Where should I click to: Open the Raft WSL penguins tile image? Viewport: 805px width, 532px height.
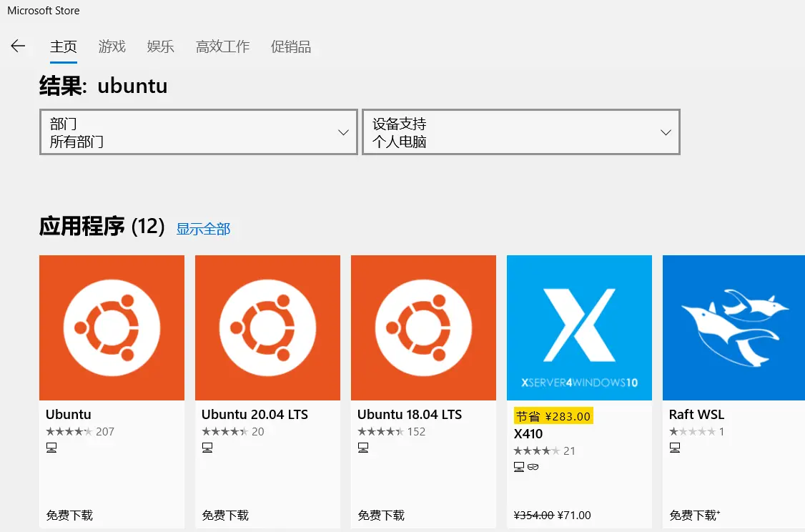point(734,327)
